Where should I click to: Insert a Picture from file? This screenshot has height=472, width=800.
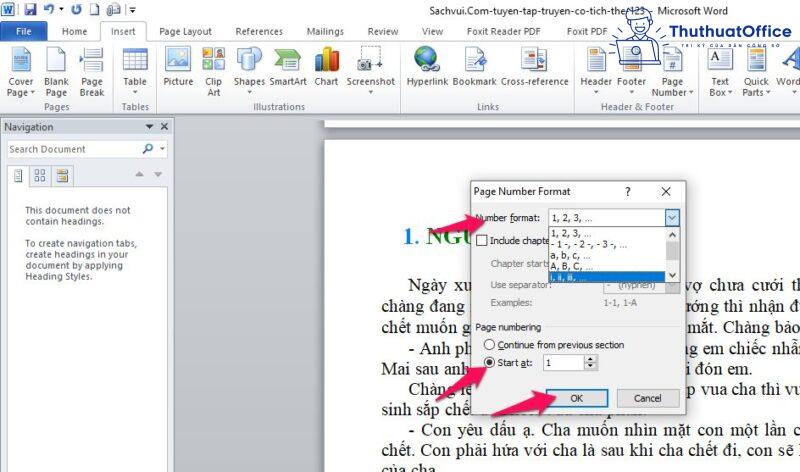click(x=178, y=66)
